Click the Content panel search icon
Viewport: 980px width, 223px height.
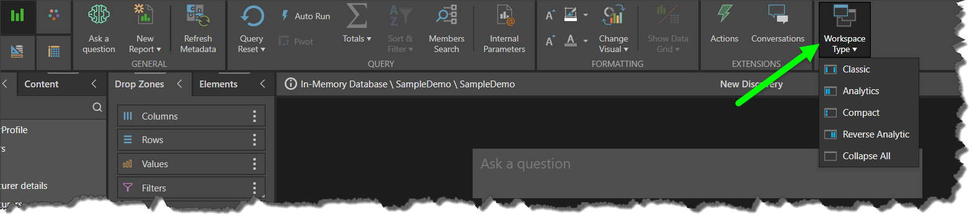97,107
